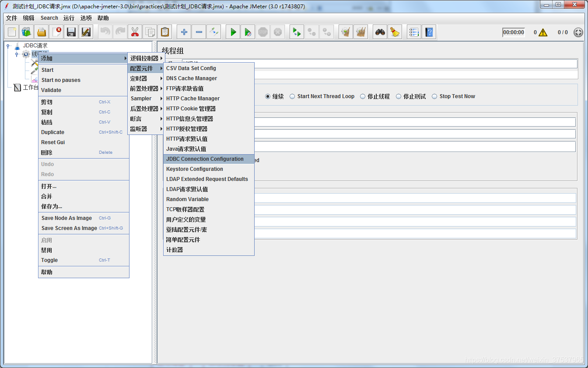Expand the 前置处理器 submenu
Image resolution: width=588 pixels, height=368 pixels.
click(147, 88)
